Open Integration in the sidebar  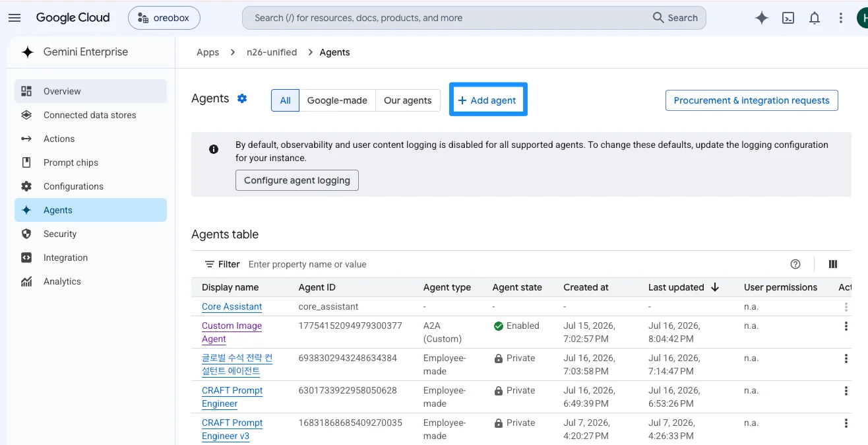90,257
